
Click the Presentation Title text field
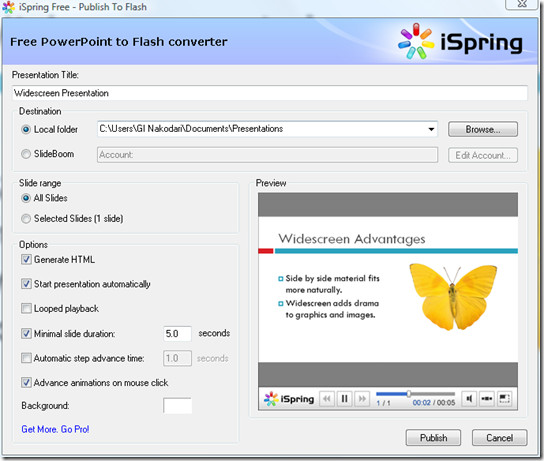tap(270, 93)
